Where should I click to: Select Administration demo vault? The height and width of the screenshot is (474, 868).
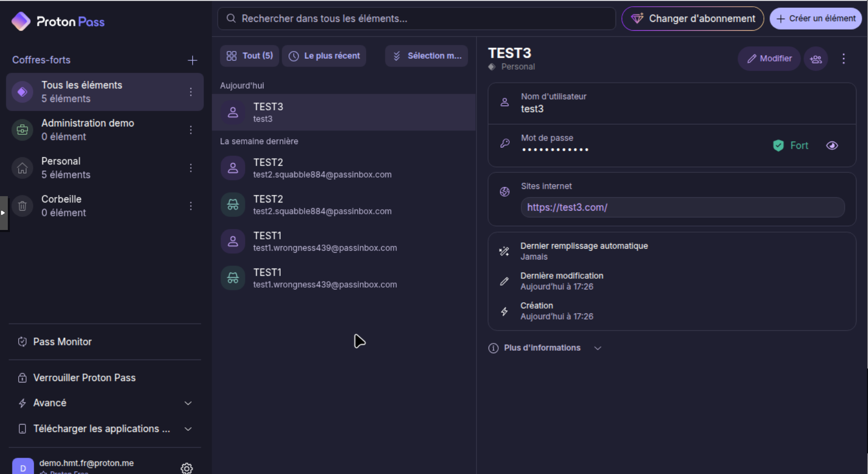tap(105, 130)
